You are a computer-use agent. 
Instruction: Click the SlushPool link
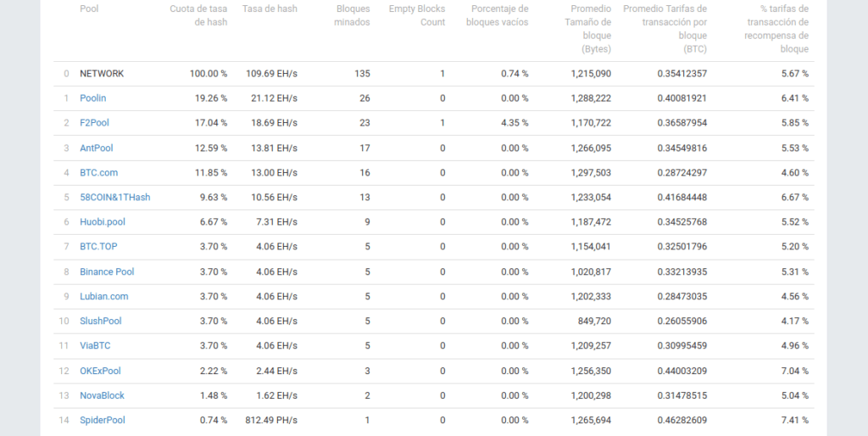[x=100, y=321]
